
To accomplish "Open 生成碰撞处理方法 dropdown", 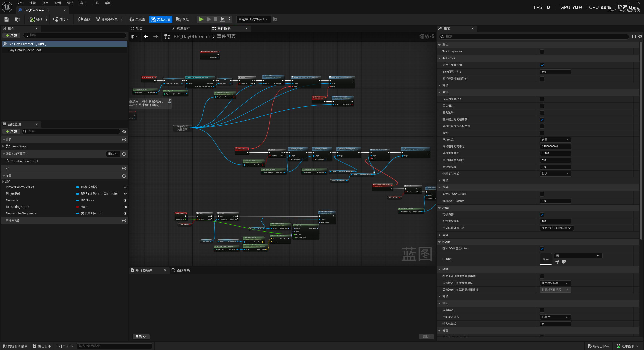I will [x=556, y=228].
